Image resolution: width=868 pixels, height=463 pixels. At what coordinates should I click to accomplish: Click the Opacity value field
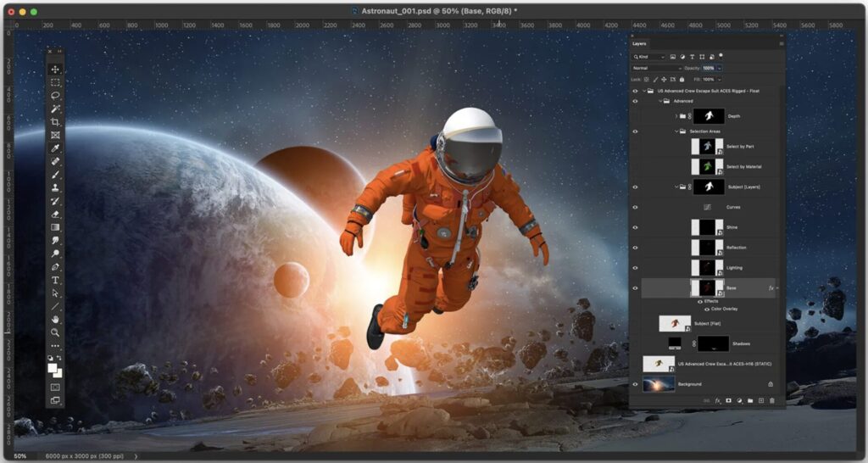pos(709,68)
